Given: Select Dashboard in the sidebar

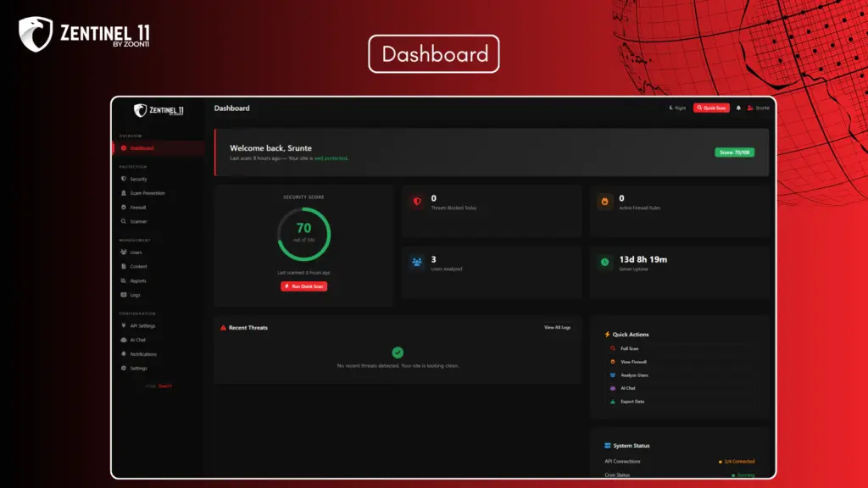Looking at the screenshot, I should pos(142,148).
